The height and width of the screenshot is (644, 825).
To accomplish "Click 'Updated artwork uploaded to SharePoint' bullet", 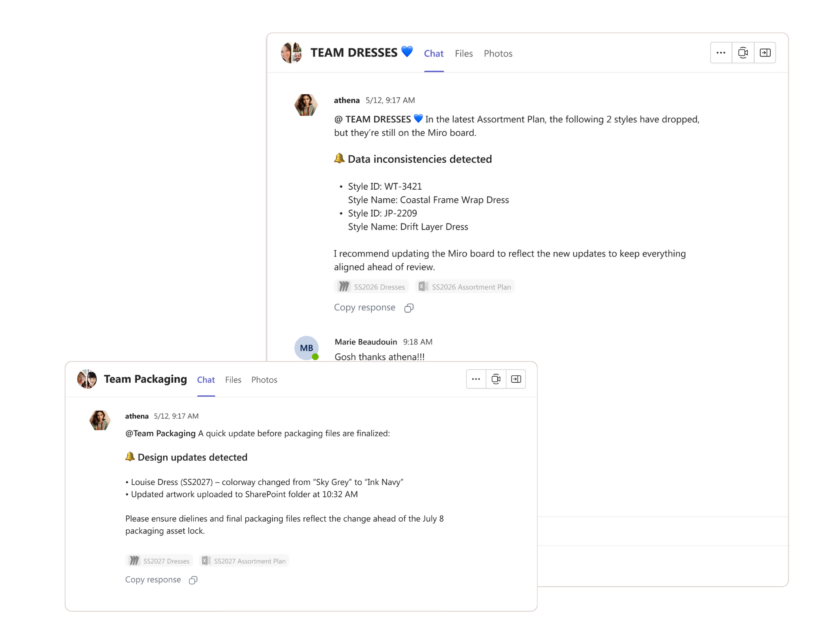I will point(241,494).
